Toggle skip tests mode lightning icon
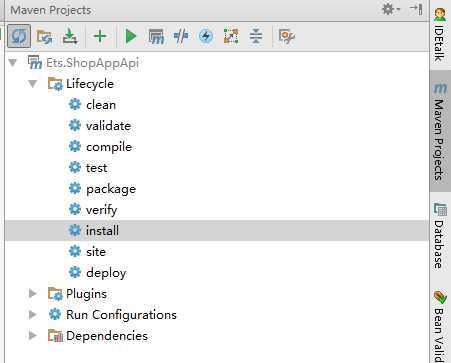The image size is (451, 363). pyautogui.click(x=206, y=36)
